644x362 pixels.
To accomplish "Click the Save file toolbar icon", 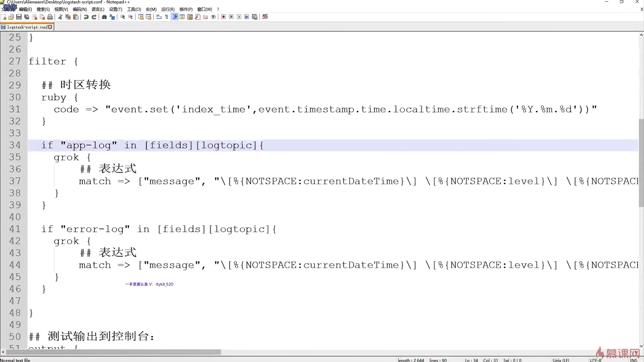I will pos(19,17).
